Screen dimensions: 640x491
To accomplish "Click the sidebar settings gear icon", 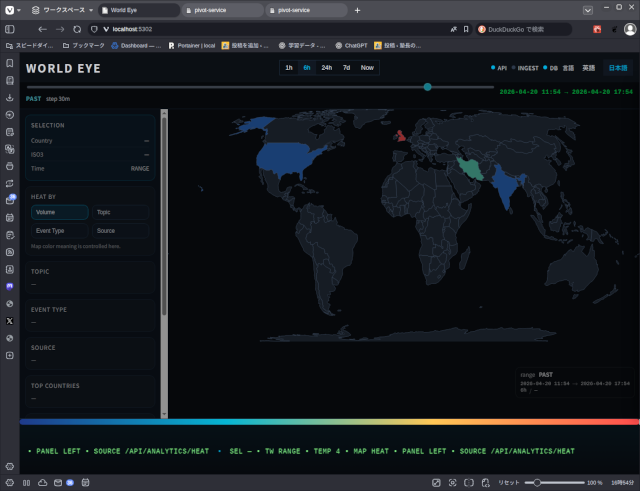I will 10,466.
